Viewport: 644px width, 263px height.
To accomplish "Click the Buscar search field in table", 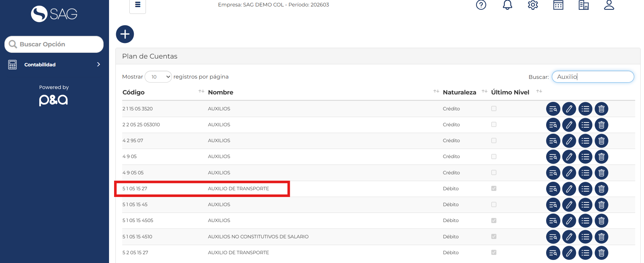I will pyautogui.click(x=593, y=77).
